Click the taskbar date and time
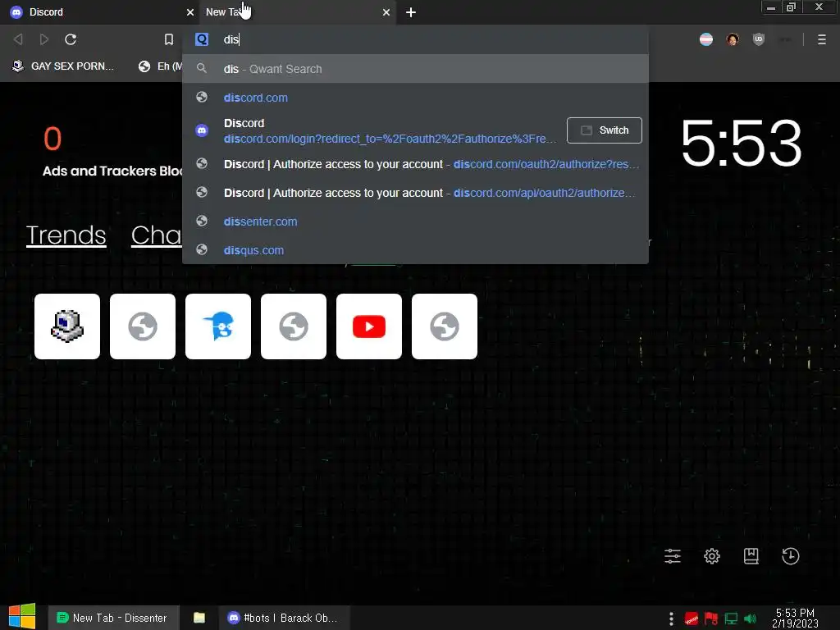 coord(795,618)
